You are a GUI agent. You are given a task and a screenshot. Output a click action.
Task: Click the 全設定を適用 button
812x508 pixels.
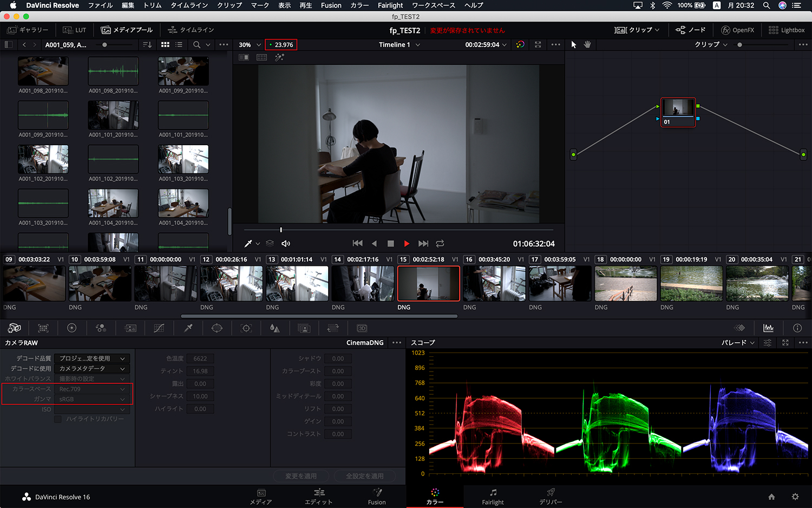365,476
